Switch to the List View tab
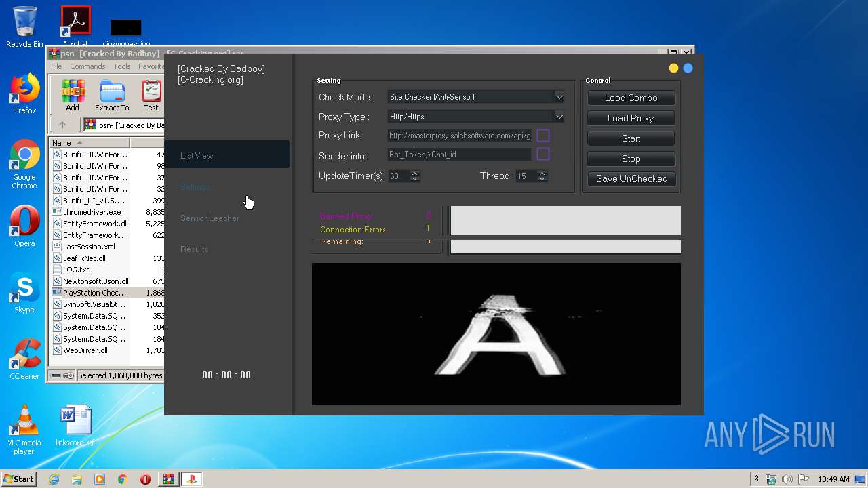 click(x=227, y=155)
